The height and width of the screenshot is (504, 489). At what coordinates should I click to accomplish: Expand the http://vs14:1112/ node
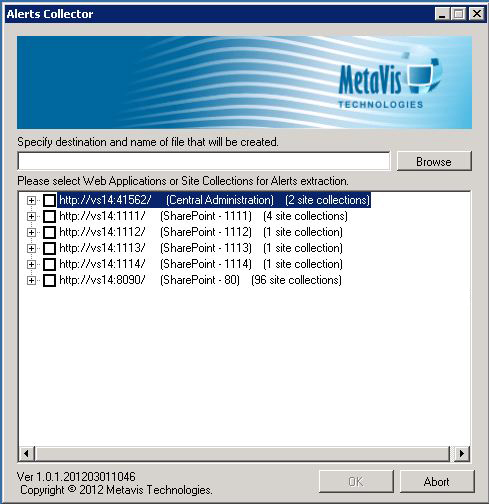coord(31,232)
